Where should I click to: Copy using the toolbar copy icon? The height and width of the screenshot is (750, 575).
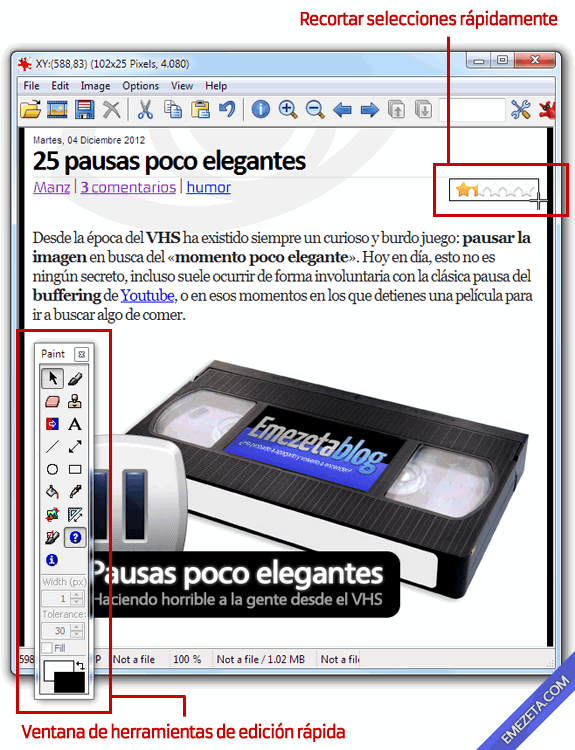click(x=173, y=110)
